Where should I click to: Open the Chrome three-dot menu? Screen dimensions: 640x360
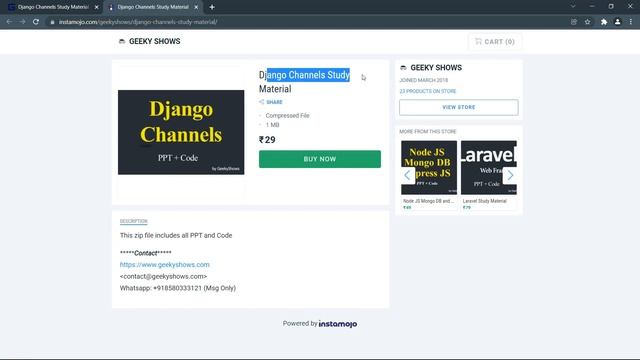pyautogui.click(x=631, y=22)
